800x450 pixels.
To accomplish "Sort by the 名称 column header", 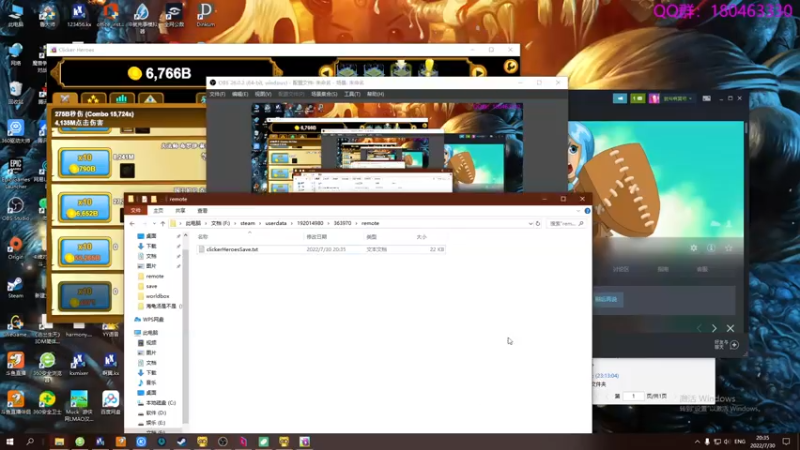I will pyautogui.click(x=203, y=237).
